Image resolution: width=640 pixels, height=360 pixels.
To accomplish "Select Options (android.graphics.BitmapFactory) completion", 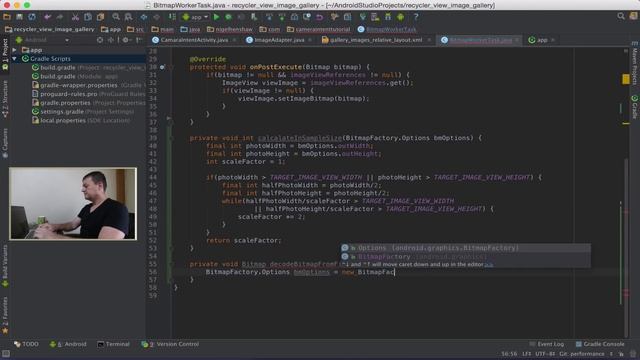I will click(466, 248).
